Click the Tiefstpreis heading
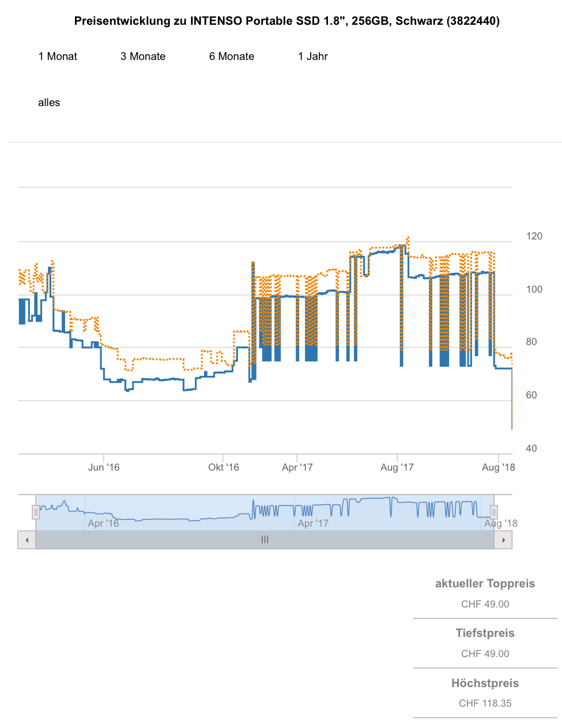Screen dimensions: 562x728 coord(485,633)
